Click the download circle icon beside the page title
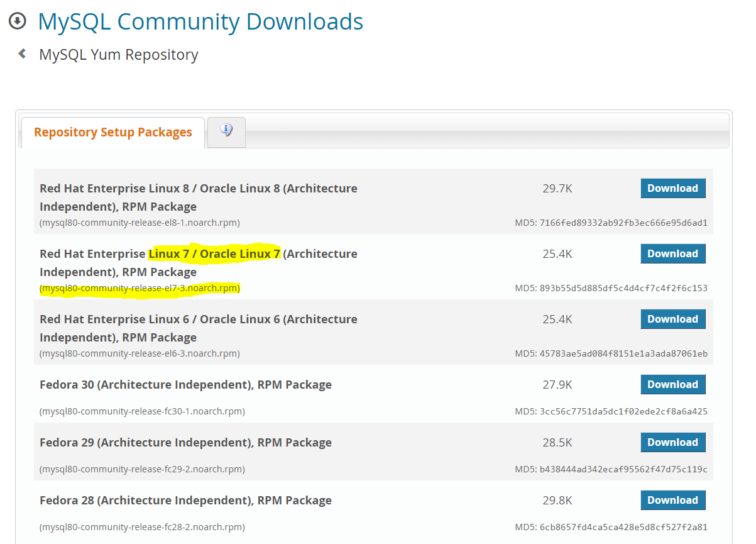This screenshot has width=756, height=544. pos(17,21)
